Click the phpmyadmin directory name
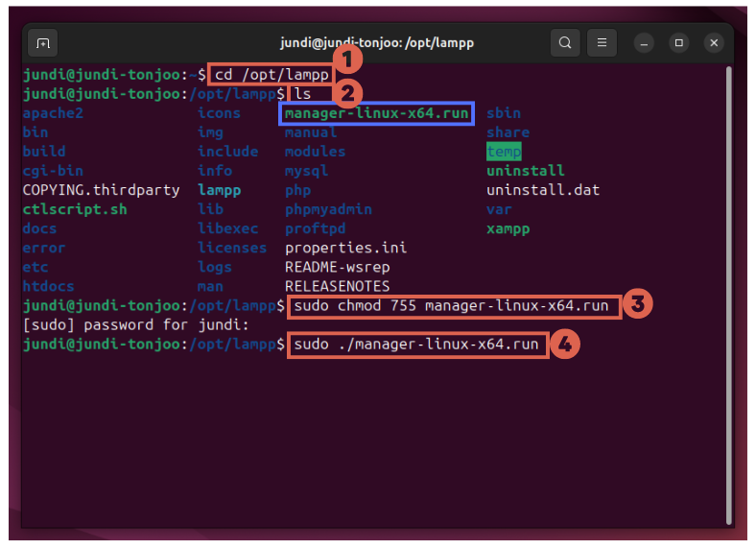 (328, 209)
